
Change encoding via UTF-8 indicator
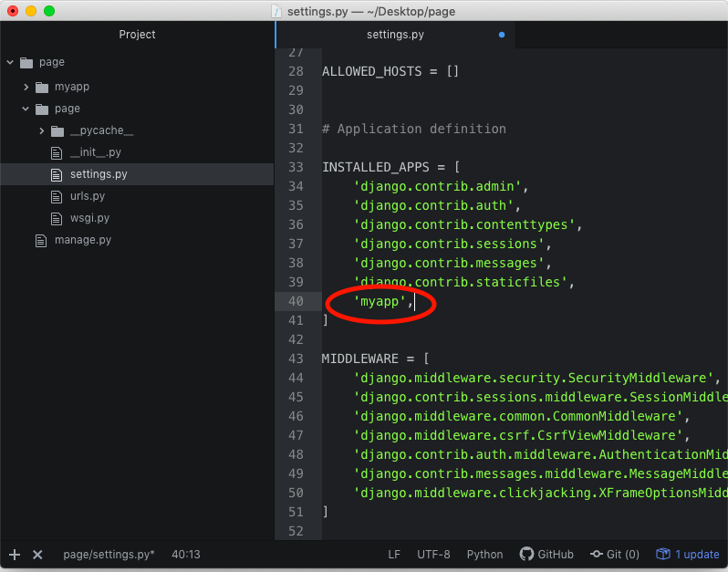pyautogui.click(x=433, y=555)
